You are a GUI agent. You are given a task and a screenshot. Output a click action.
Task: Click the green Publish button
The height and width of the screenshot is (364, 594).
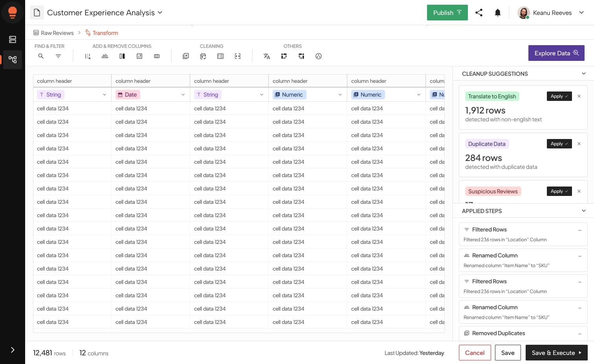click(447, 13)
